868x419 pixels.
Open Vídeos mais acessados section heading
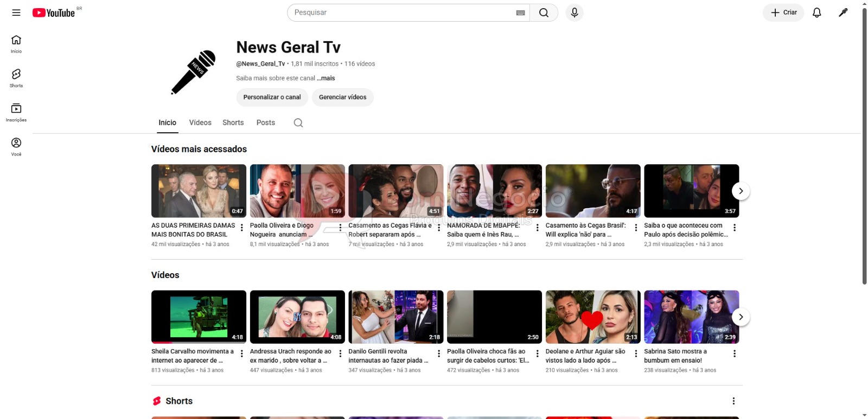(199, 149)
